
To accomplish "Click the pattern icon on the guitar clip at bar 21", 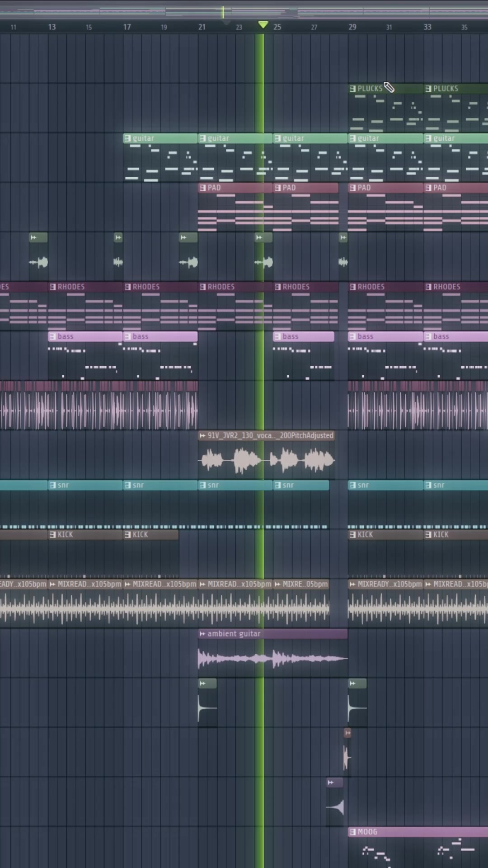I will coord(202,138).
